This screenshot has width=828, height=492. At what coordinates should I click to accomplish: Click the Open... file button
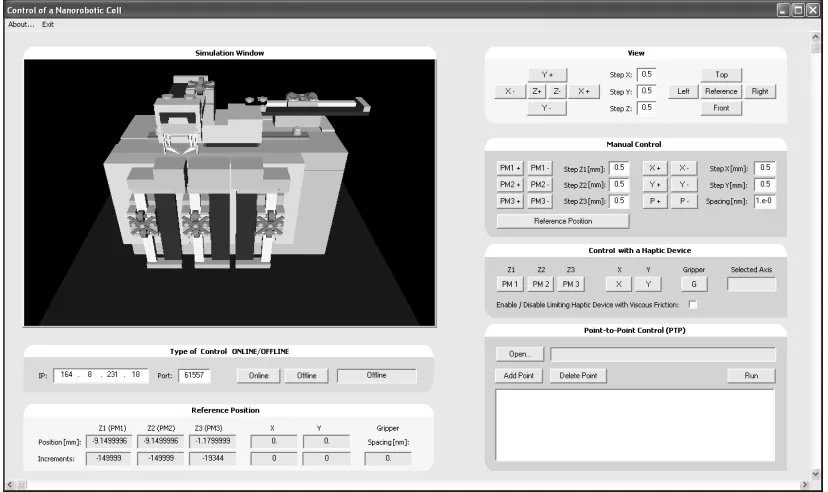point(520,354)
